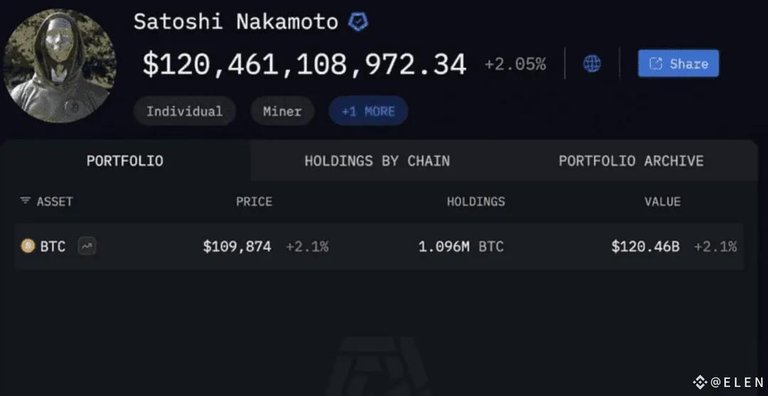
Task: Click the Bitcoin coin icon
Action: 28,246
